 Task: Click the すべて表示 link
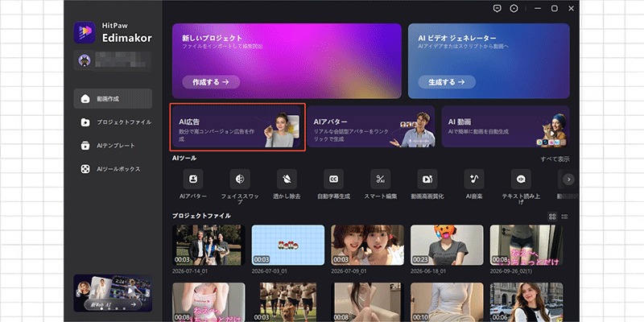pos(555,159)
